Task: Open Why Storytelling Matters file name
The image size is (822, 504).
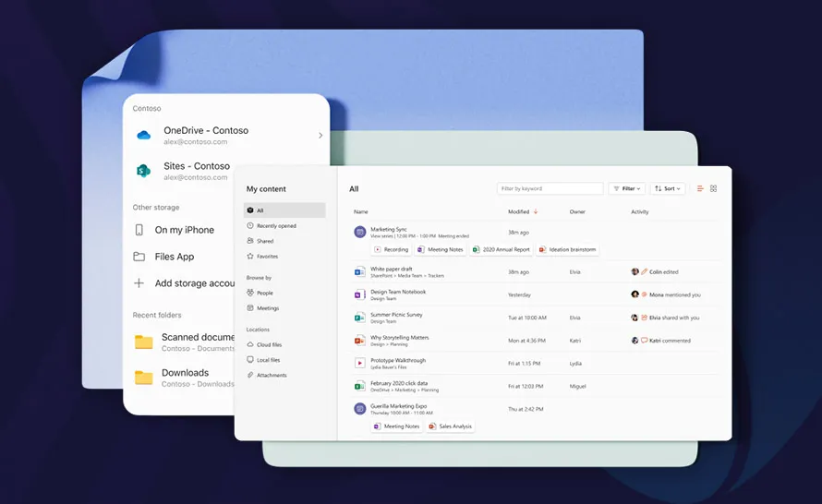Action: (400, 338)
